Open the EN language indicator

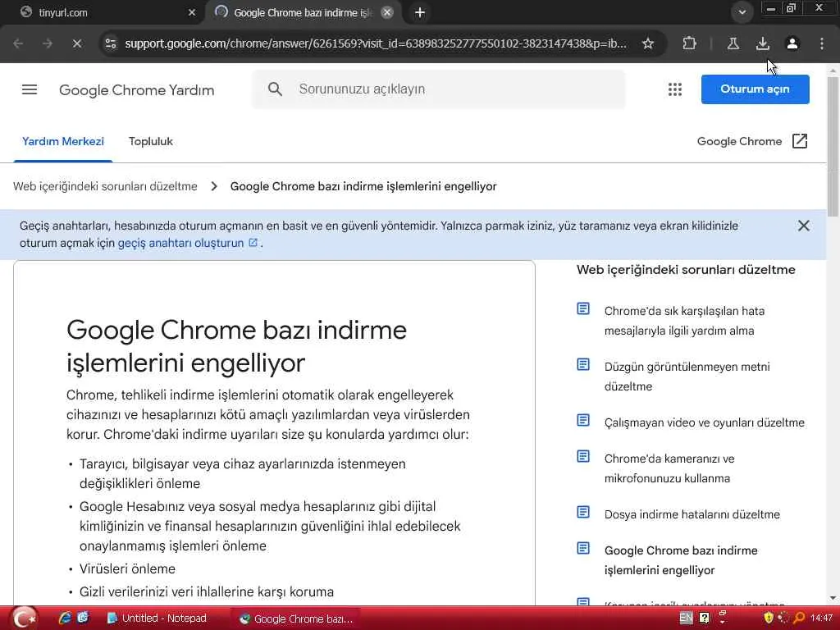pos(686,618)
